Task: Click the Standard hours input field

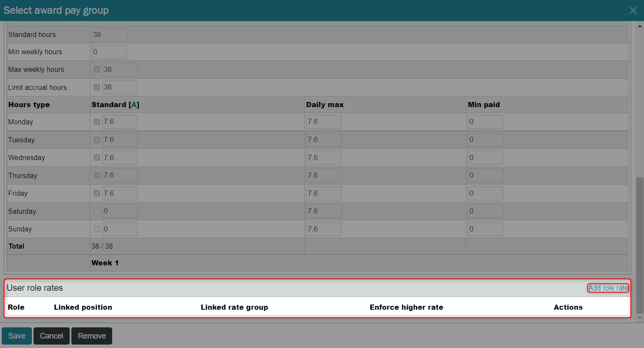Action: pyautogui.click(x=109, y=35)
